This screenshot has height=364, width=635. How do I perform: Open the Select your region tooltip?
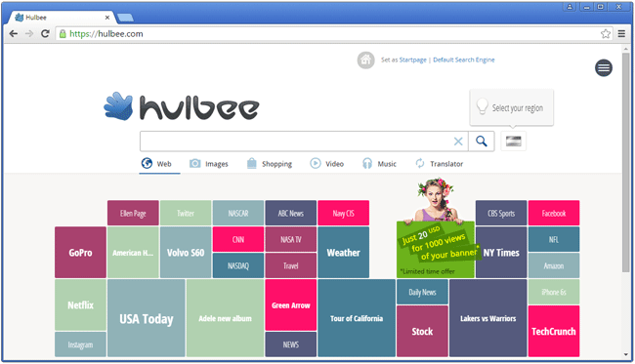(512, 108)
